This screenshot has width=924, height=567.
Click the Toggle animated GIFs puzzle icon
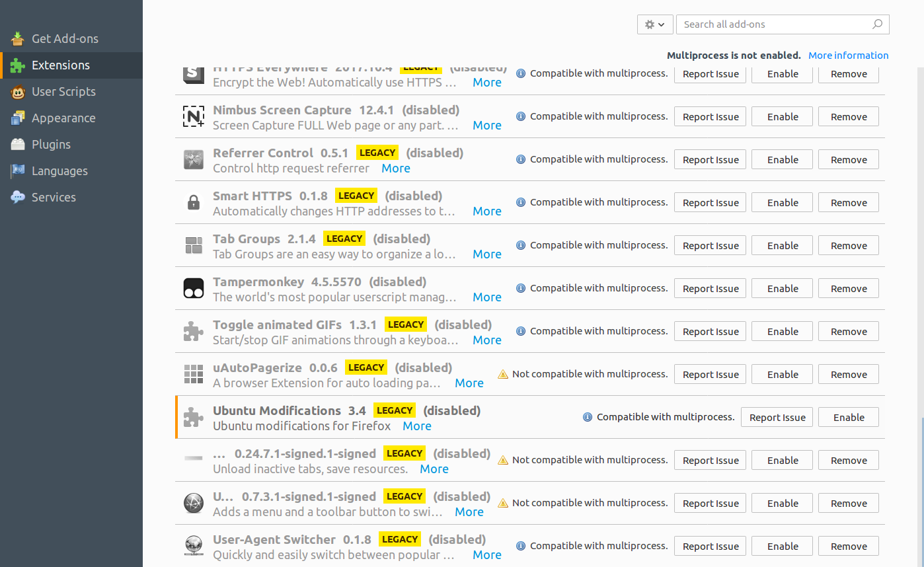pyautogui.click(x=194, y=332)
